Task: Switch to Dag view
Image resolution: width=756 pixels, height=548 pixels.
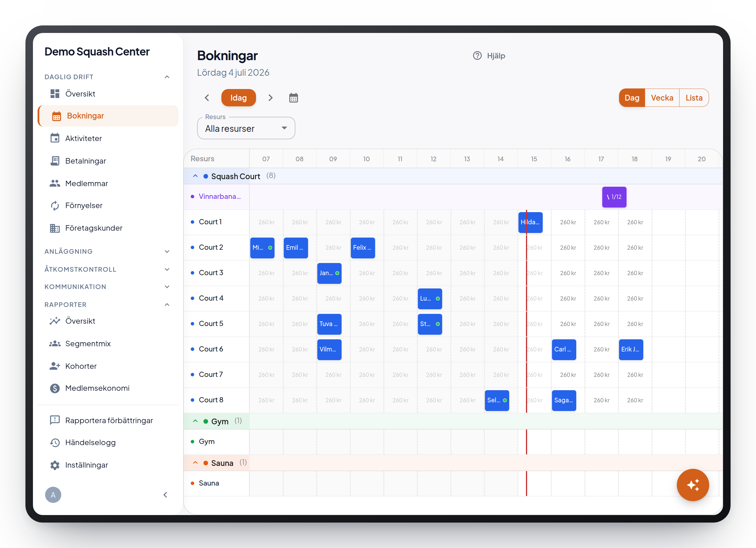Action: 632,98
